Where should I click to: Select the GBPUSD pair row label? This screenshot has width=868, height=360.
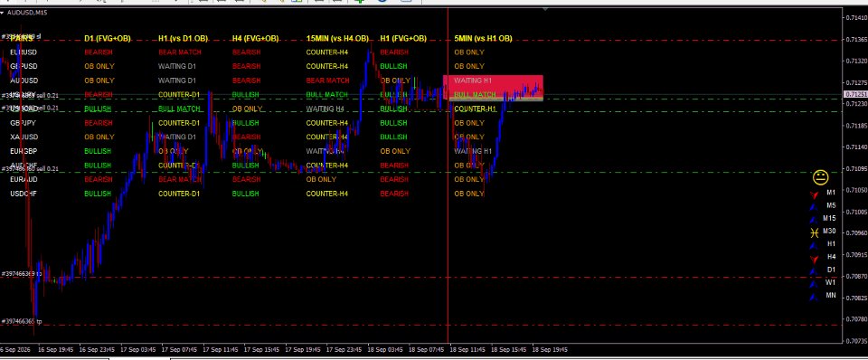(24, 66)
